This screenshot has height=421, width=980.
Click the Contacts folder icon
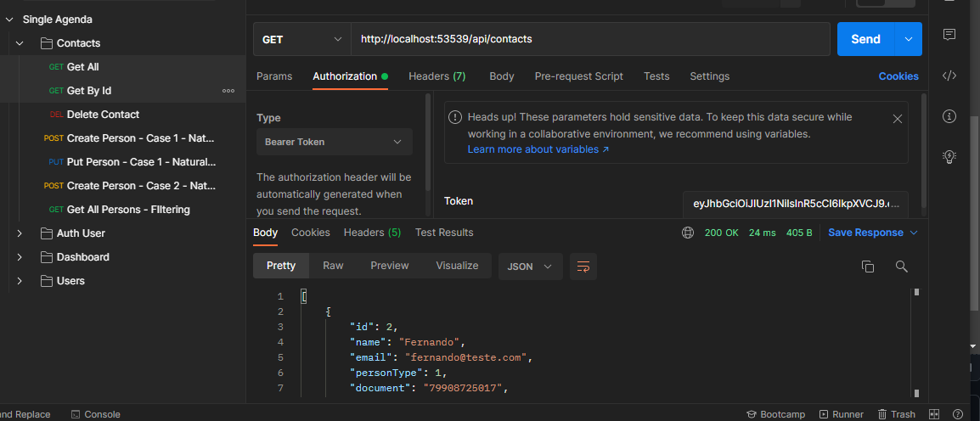46,43
